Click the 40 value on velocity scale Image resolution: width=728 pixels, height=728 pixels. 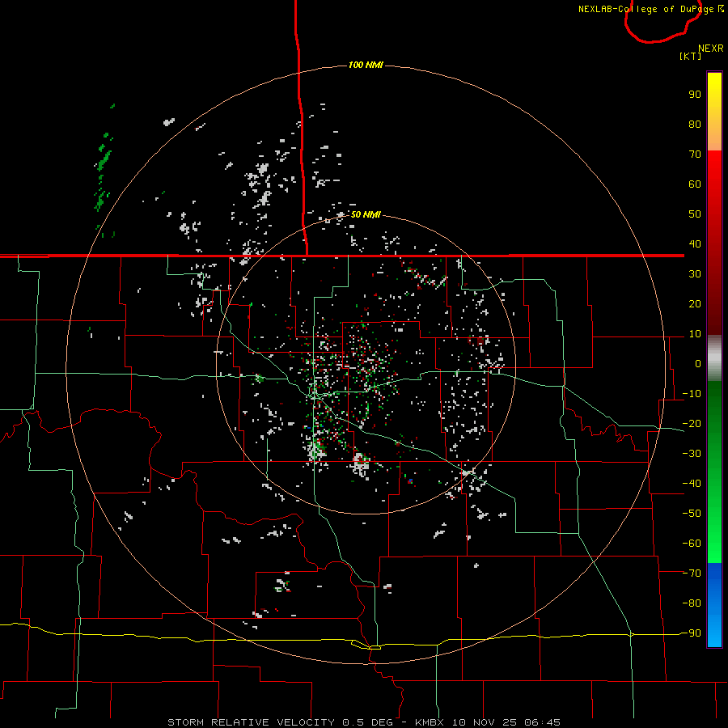695,244
